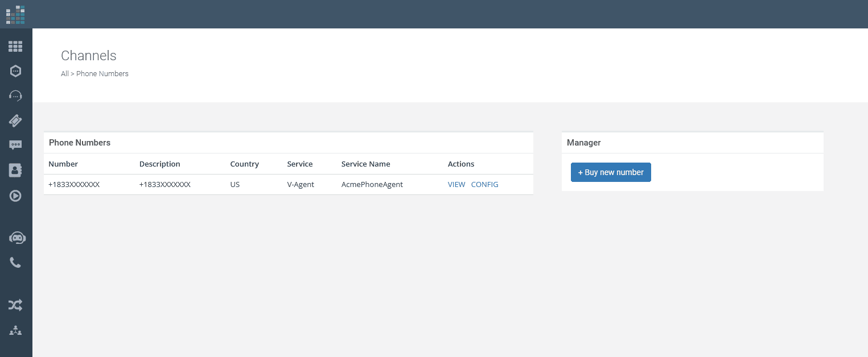
Task: Open the hexagon chat bubble sidebar icon
Action: click(15, 71)
